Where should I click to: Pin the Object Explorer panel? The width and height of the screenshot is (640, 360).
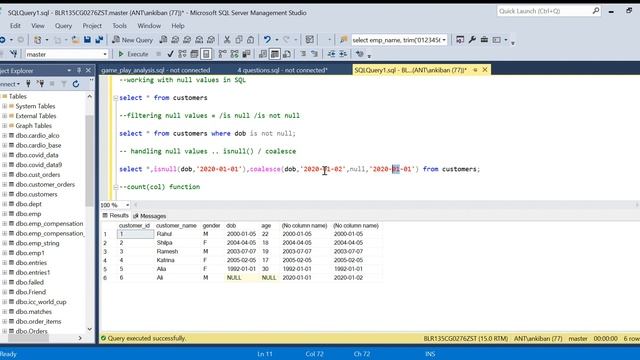point(79,70)
